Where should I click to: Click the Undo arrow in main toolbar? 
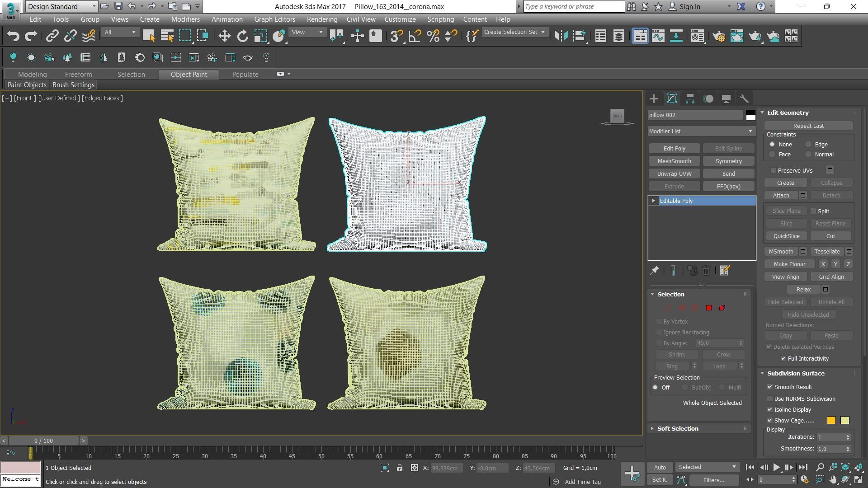[x=13, y=36]
